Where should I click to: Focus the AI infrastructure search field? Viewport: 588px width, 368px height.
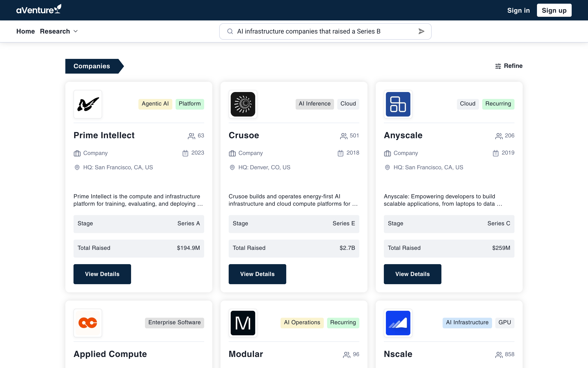pyautogui.click(x=325, y=31)
